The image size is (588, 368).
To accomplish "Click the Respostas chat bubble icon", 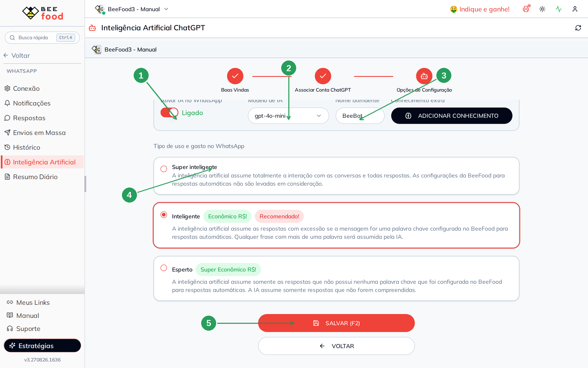I will (7, 118).
